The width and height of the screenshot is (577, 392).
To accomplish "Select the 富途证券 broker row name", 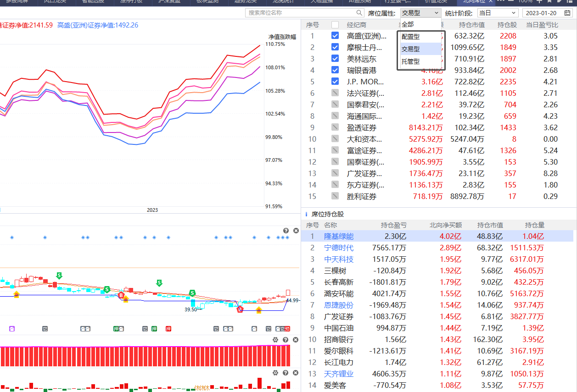I will click(x=364, y=150).
